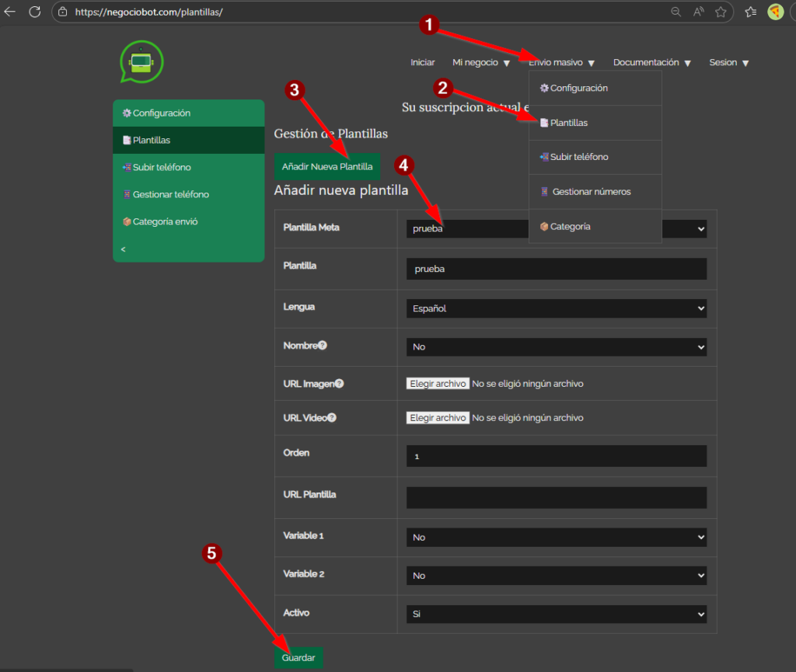
Task: Select Plantillas in the Envío masivo menu
Action: click(568, 123)
